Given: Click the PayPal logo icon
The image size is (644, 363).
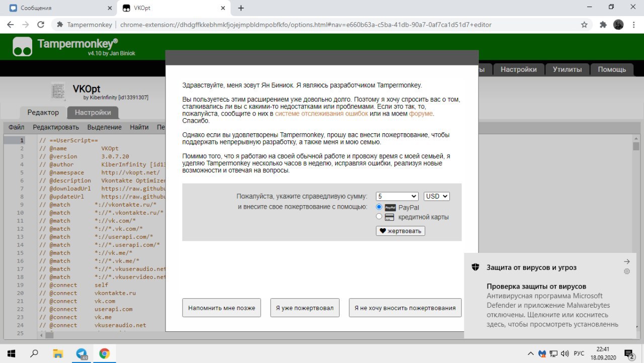Looking at the screenshot, I should click(390, 207).
